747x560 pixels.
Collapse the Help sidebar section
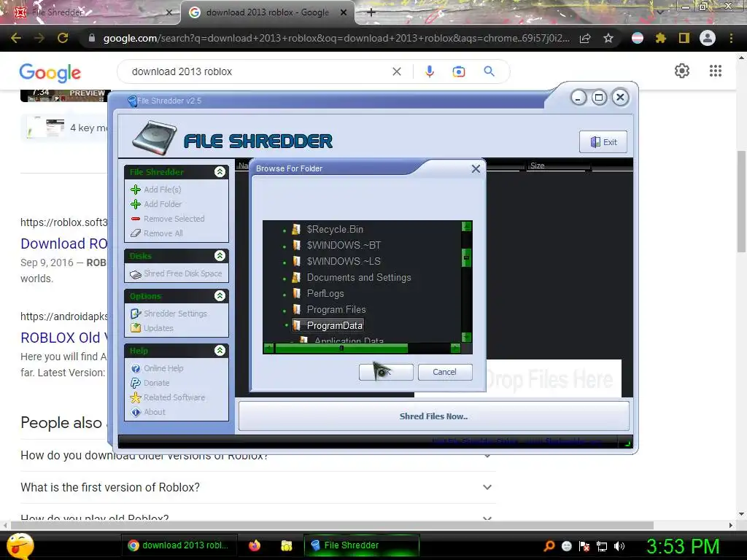coord(220,351)
